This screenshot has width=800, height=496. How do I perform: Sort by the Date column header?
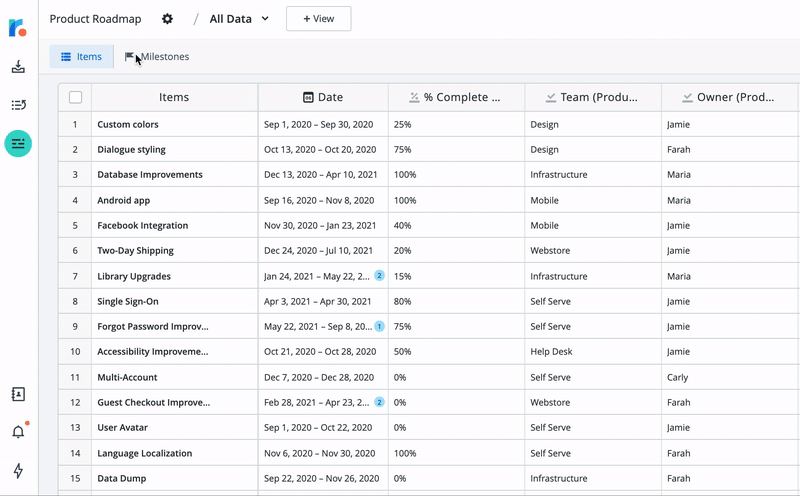[x=322, y=97]
